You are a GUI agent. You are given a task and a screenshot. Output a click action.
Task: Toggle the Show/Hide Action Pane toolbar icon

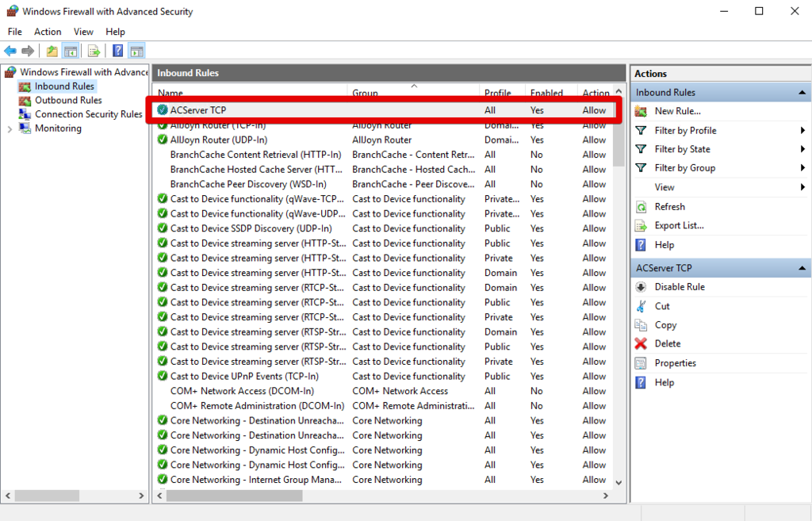pyautogui.click(x=136, y=51)
